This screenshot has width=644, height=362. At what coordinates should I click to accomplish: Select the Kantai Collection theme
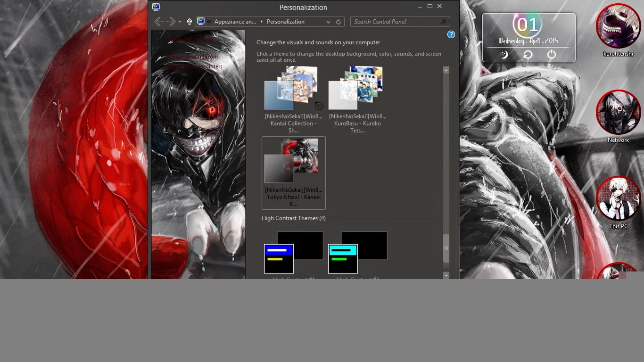tap(294, 99)
